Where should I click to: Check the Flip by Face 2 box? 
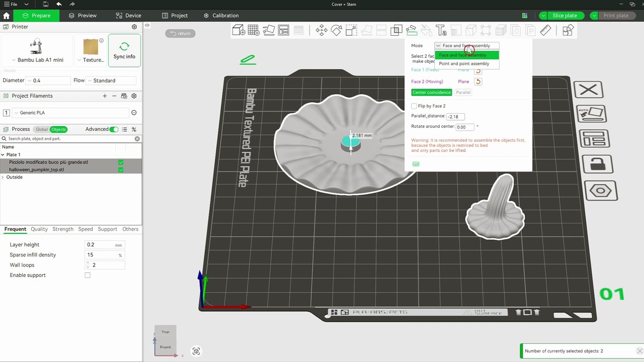click(x=414, y=106)
